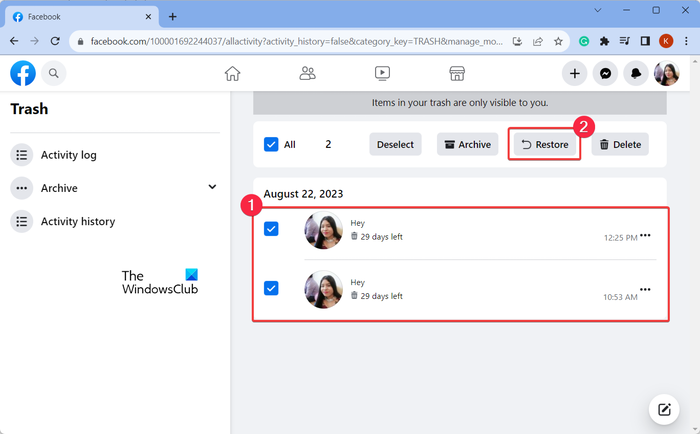Open the notifications bell
The height and width of the screenshot is (434, 700).
click(x=636, y=73)
